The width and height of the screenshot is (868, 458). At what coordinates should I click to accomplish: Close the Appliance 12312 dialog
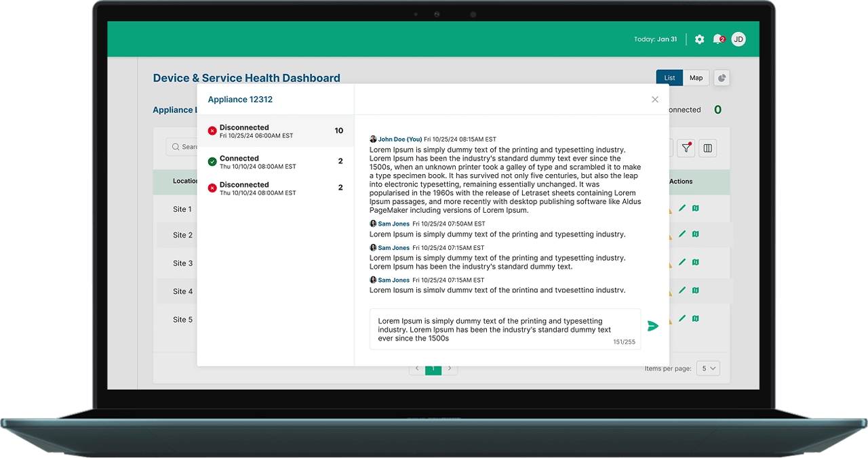click(x=655, y=100)
